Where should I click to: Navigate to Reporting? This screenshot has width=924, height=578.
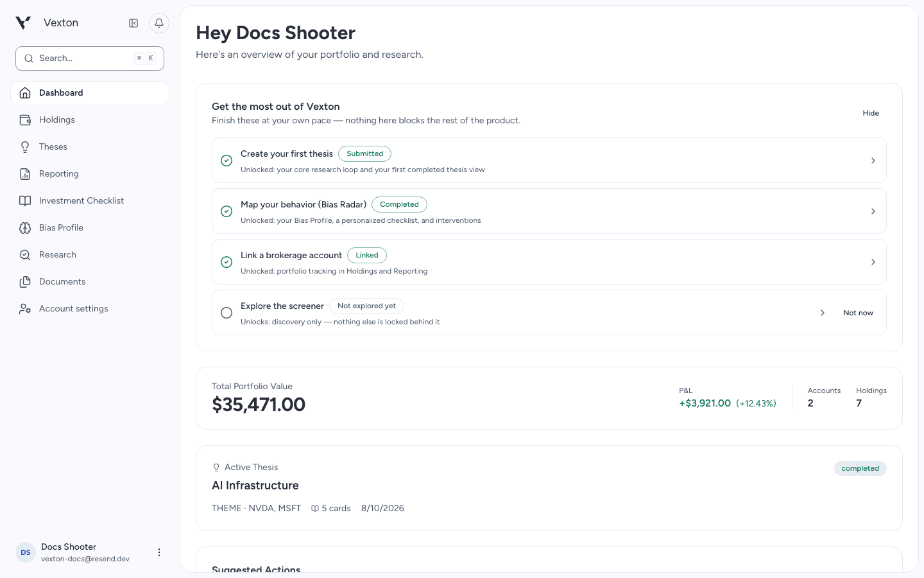[x=90, y=174]
